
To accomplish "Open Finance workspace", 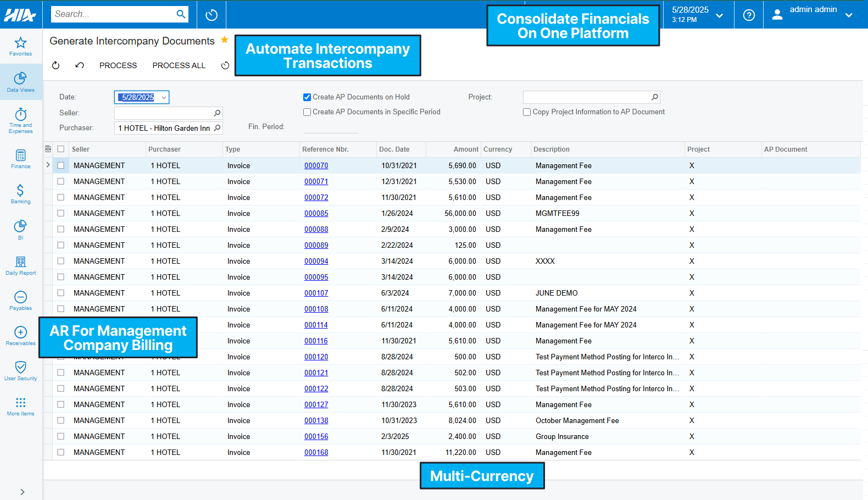I will pos(20,159).
